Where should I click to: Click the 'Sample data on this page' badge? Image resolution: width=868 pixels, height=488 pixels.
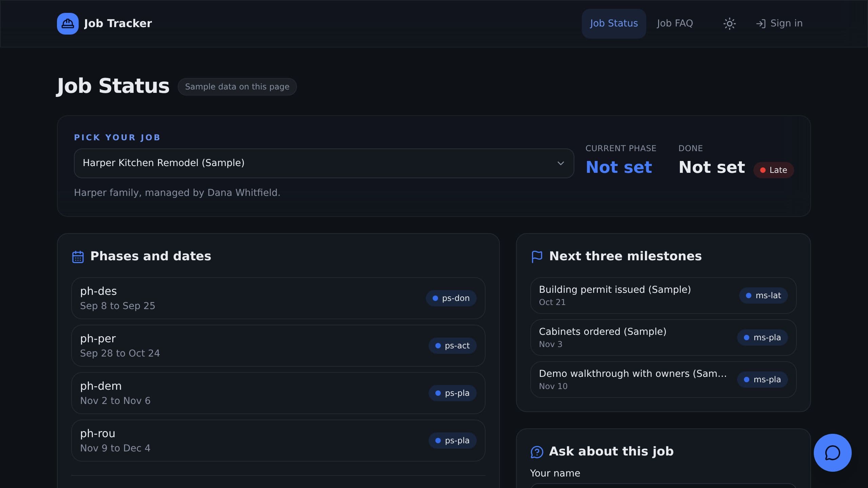pyautogui.click(x=237, y=87)
